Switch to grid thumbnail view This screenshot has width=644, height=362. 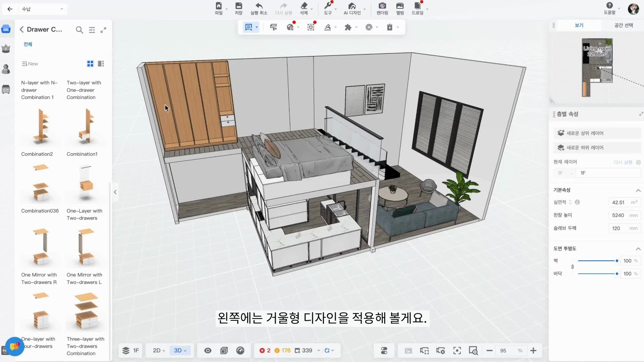pyautogui.click(x=90, y=64)
